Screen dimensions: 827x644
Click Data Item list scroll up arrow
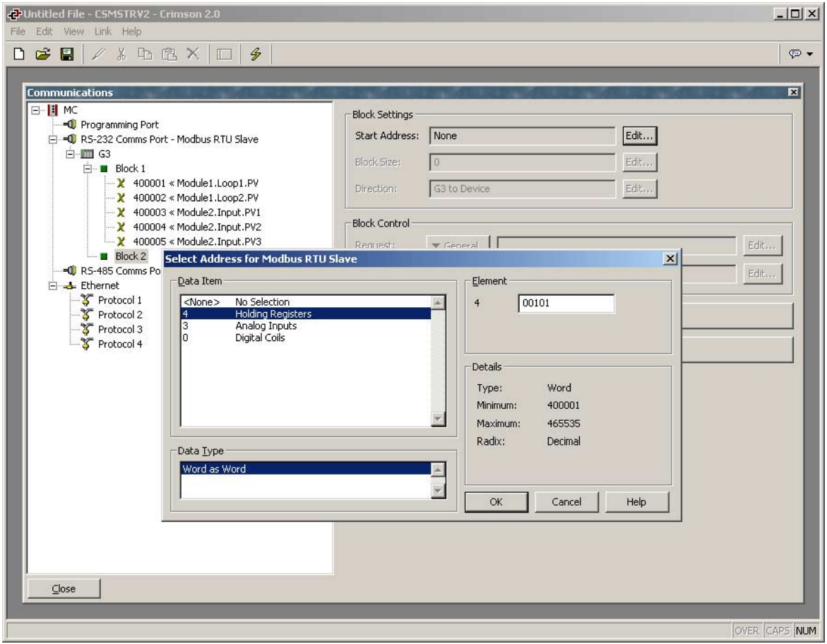438,302
